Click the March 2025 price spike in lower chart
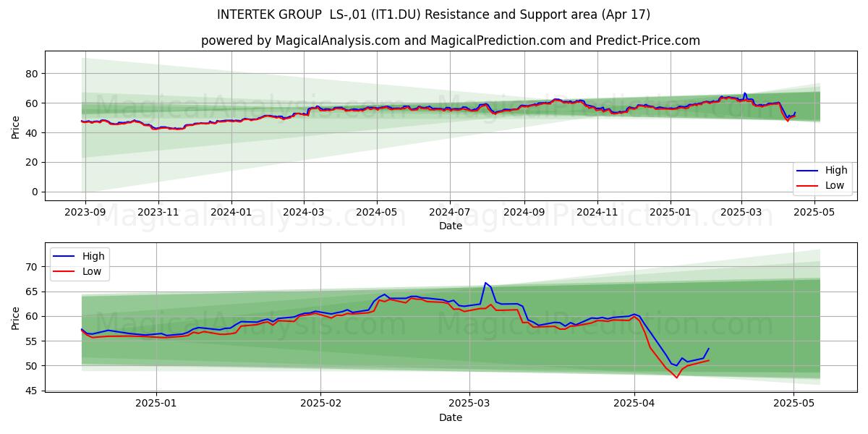This screenshot has height=434, width=868. [x=485, y=283]
